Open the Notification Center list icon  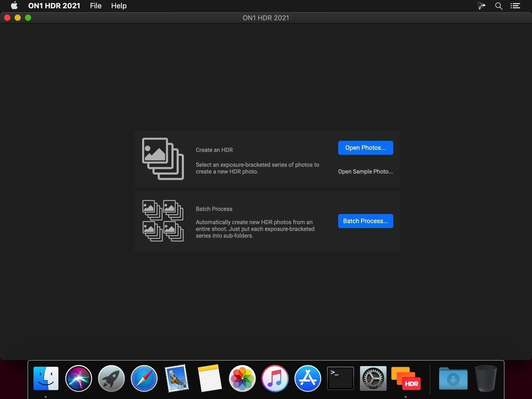point(515,6)
